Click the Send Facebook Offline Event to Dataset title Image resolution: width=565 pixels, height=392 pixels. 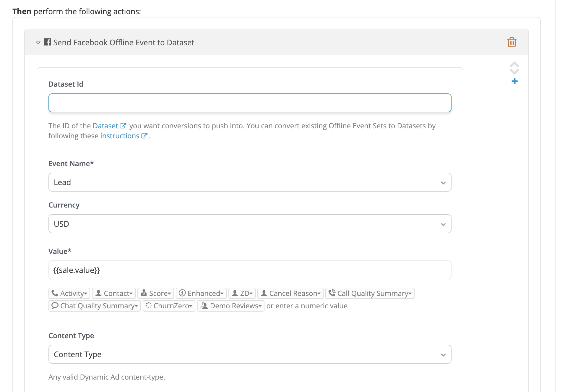[x=124, y=43]
